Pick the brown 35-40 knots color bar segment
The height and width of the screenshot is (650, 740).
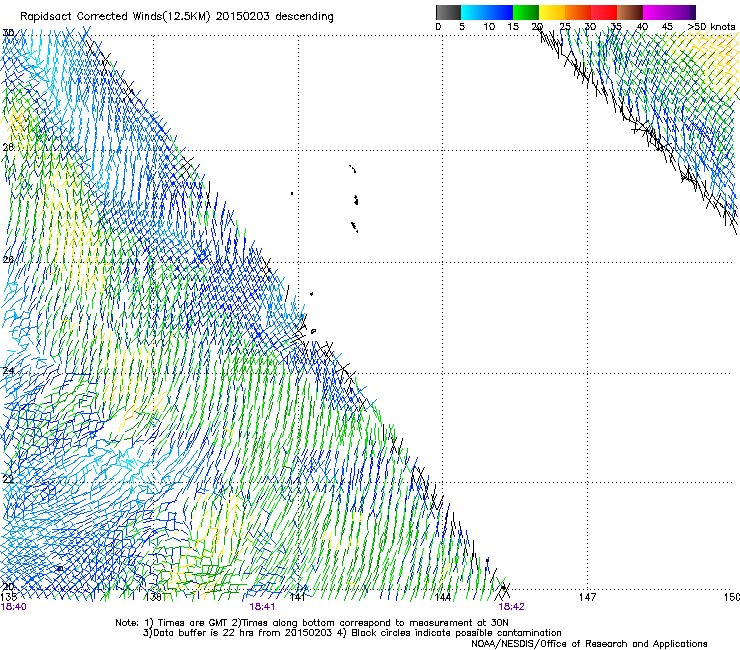click(630, 12)
